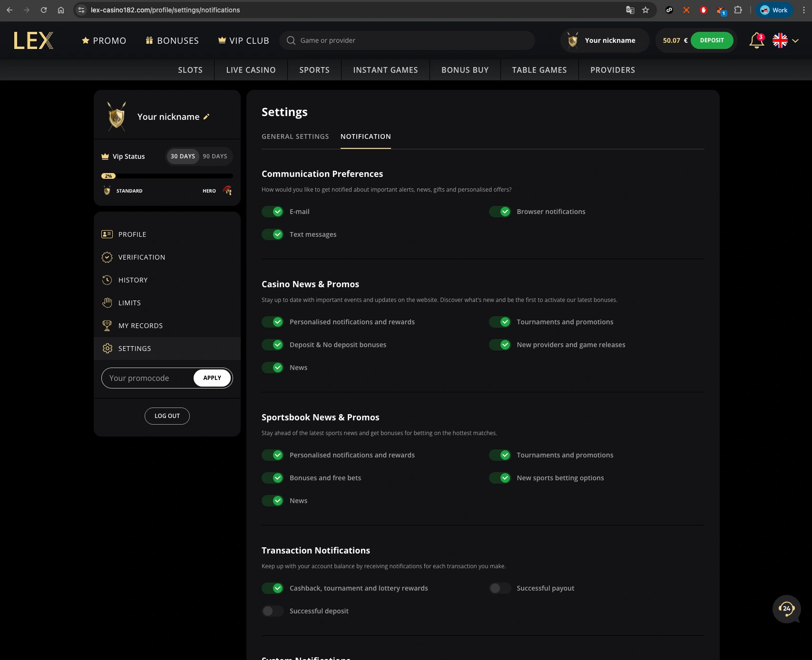Viewport: 812px width, 660px height.
Task: Toggle Casino Personalised notifications and rewards
Action: [x=273, y=322]
